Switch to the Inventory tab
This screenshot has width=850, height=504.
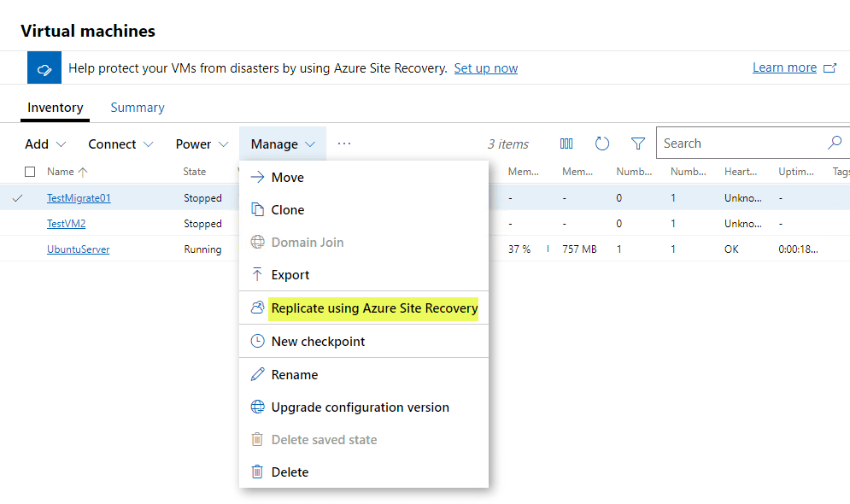[56, 108]
